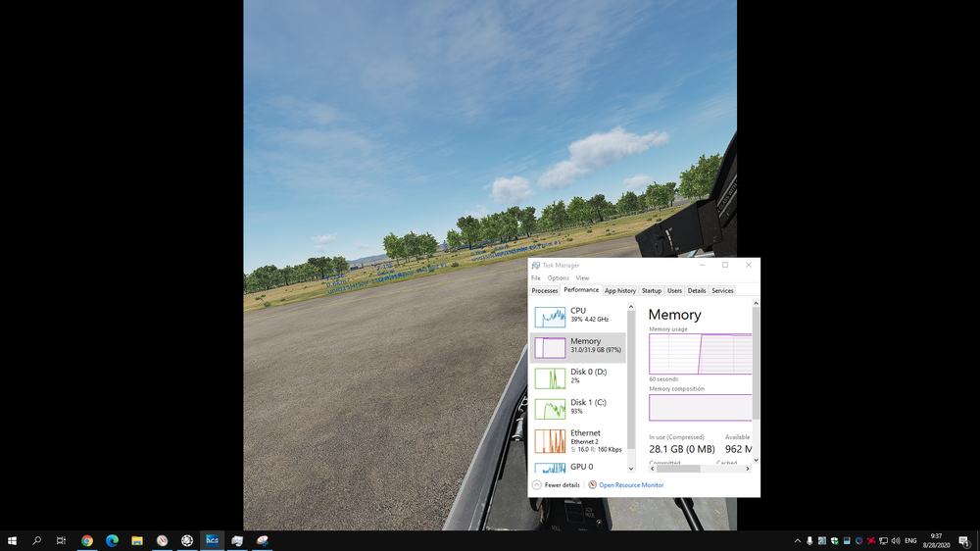Viewport: 980px width, 551px height.
Task: Switch to Services tab
Action: [x=722, y=291]
